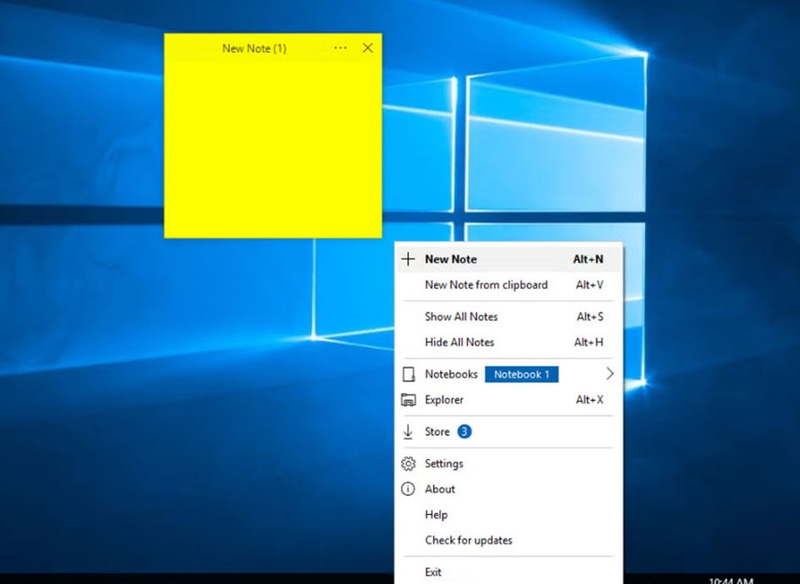The height and width of the screenshot is (584, 800).
Task: Open Help from the menu
Action: click(x=509, y=515)
